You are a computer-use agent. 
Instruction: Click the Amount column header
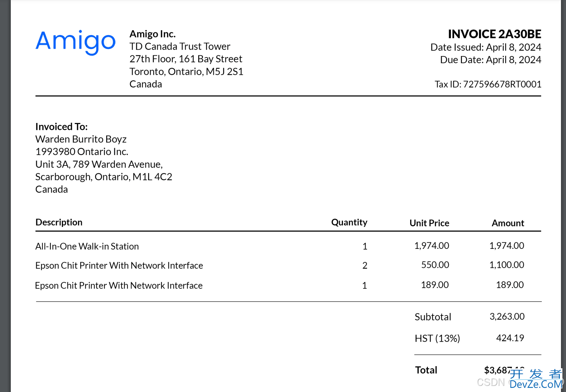pos(508,223)
